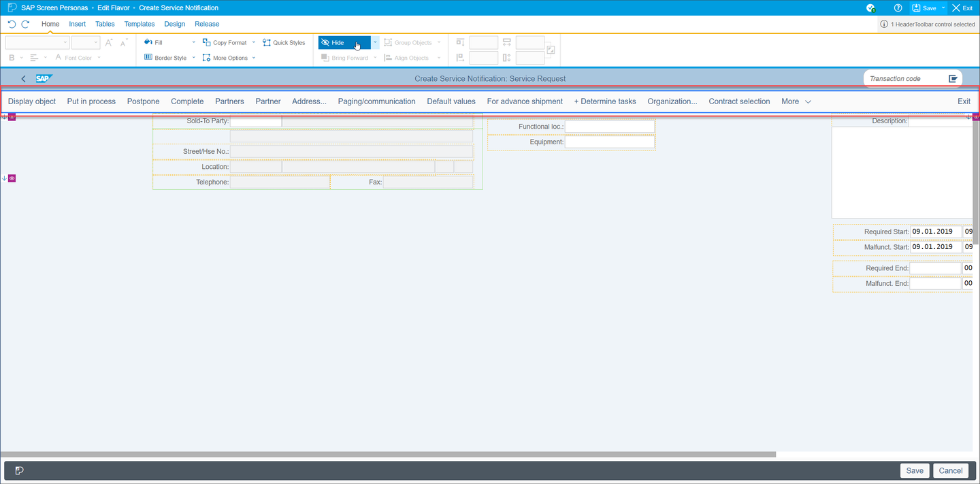This screenshot has width=980, height=484.
Task: Open the Font Color picker
Action: (73, 58)
